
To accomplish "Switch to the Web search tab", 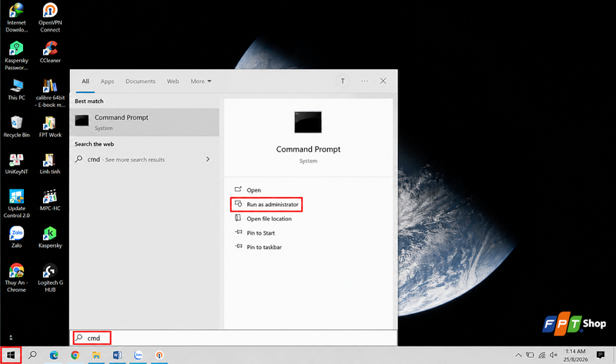I will click(172, 82).
